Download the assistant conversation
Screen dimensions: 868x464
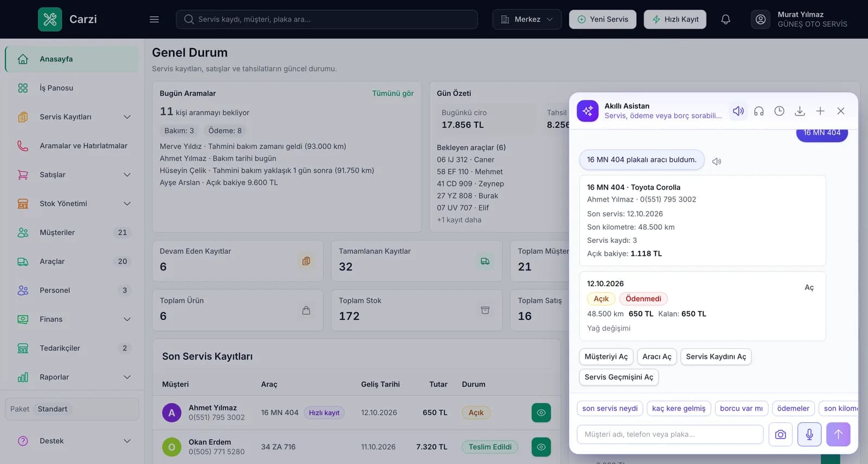pyautogui.click(x=800, y=111)
